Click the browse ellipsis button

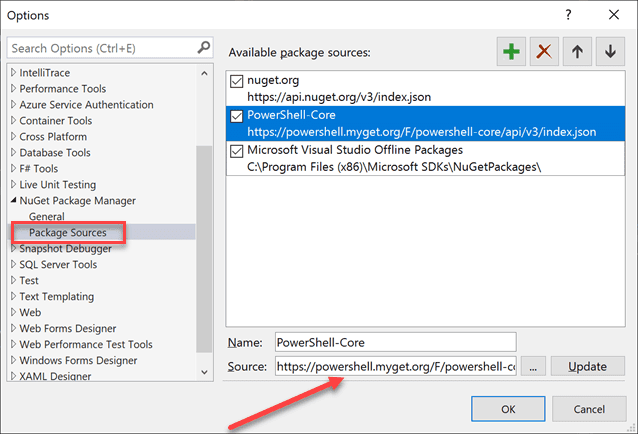pos(533,367)
